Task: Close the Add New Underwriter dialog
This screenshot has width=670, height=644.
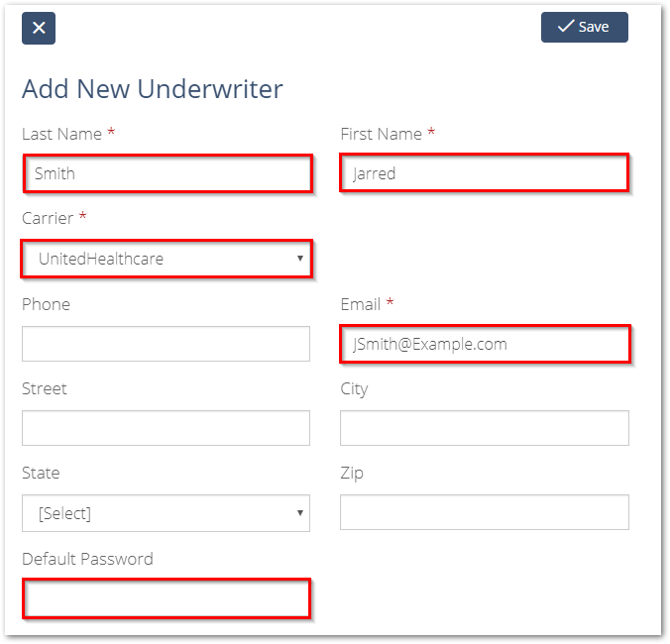Action: tap(39, 28)
